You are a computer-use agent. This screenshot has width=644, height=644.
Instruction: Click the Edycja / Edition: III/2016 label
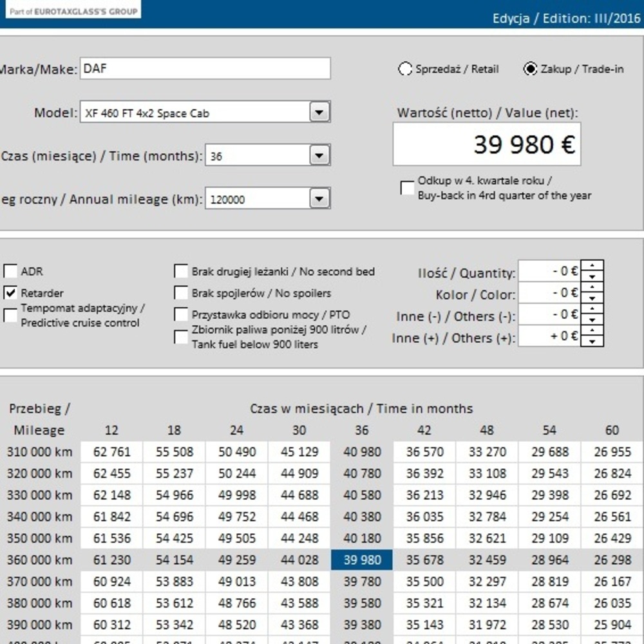coord(566,19)
